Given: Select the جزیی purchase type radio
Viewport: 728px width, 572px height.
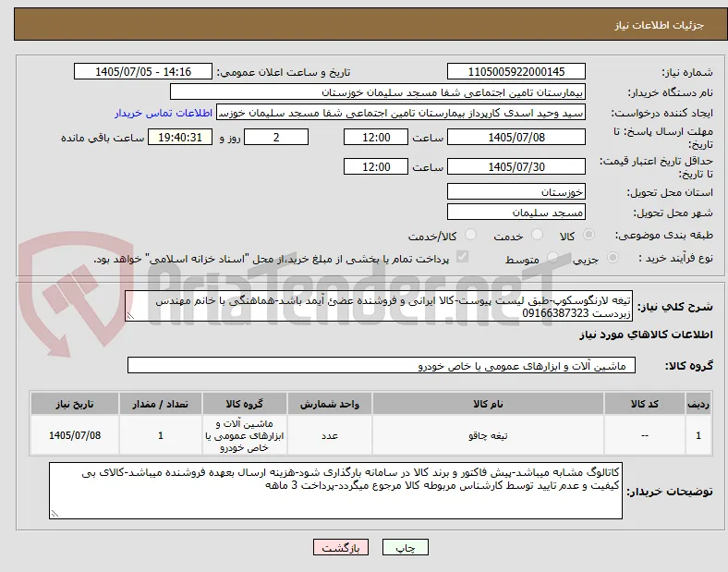Looking at the screenshot, I should 613,258.
